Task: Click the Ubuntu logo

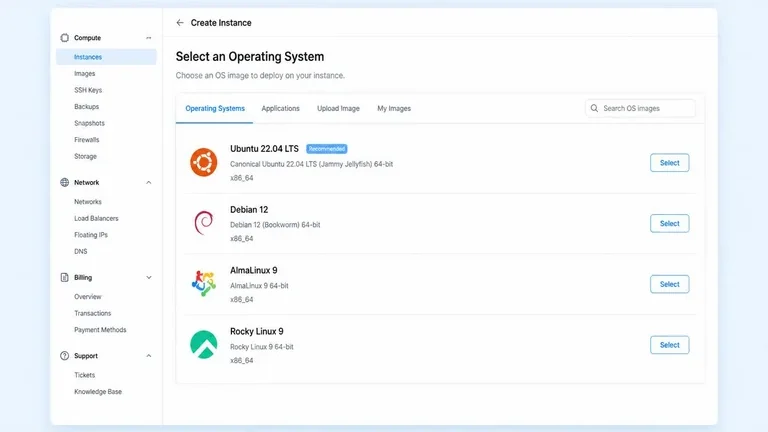Action: click(x=204, y=162)
